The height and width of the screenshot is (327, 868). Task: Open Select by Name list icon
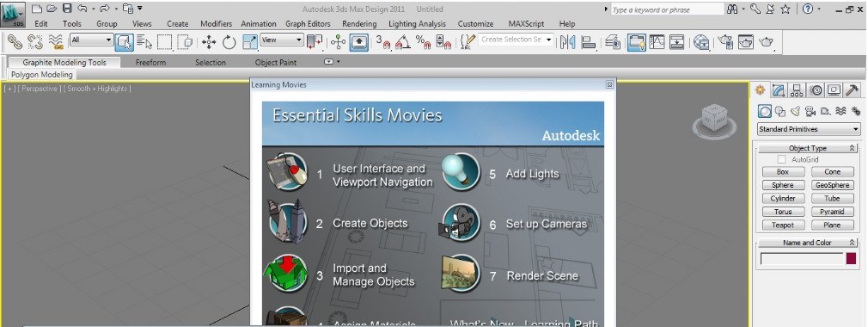(x=144, y=42)
